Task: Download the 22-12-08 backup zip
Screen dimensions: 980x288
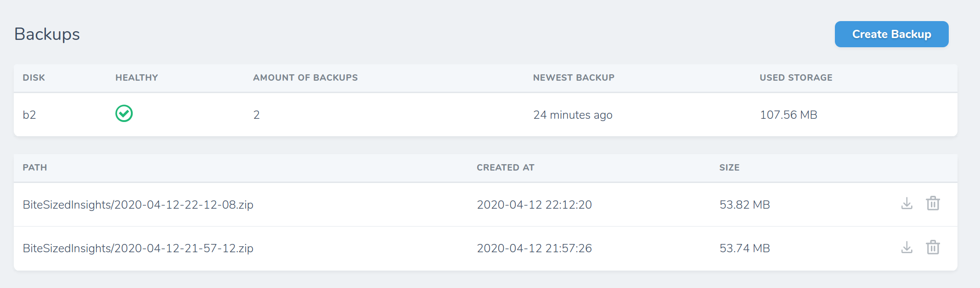Action: [x=907, y=203]
